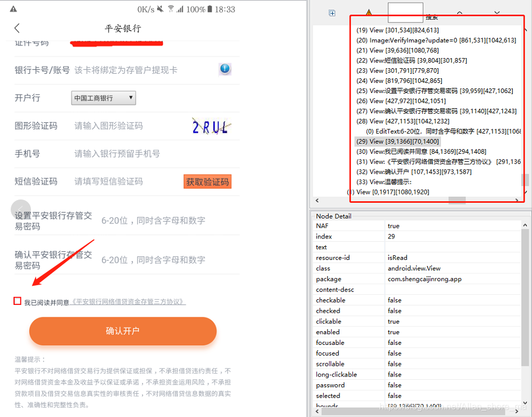Tap the back arrow in the 平安银行 header

(x=17, y=28)
